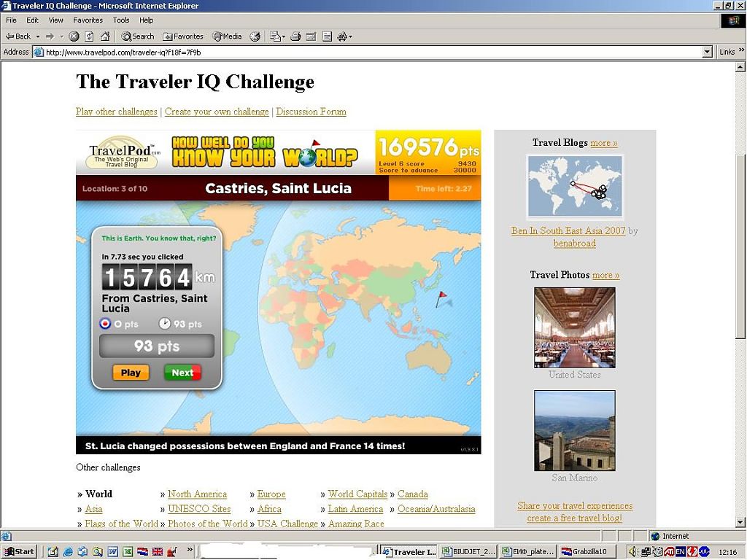
Task: Click the volume speaker tray icon
Action: click(632, 552)
